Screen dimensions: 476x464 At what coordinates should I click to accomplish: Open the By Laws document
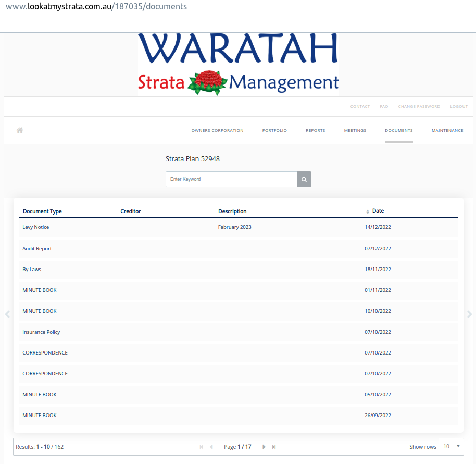tap(239, 270)
